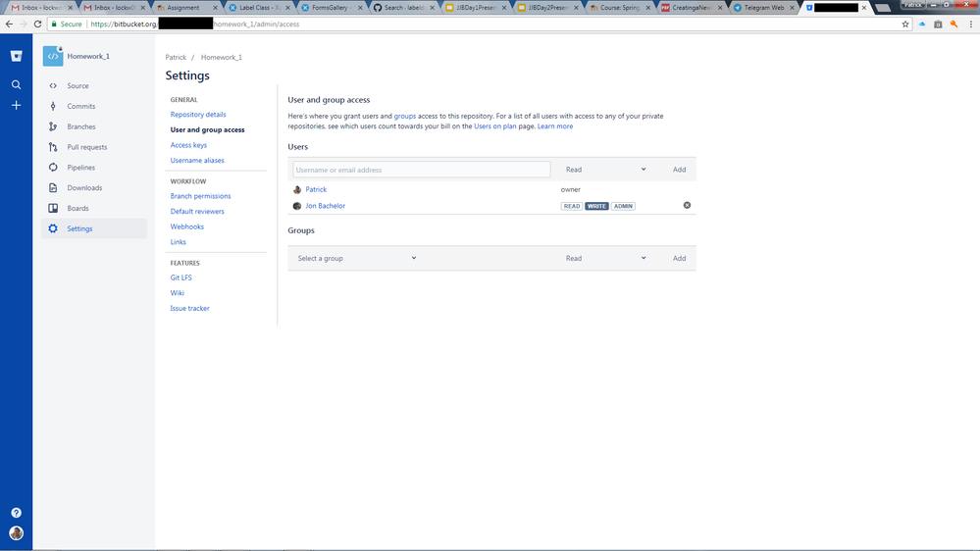Click the Downloads file icon
This screenshot has height=551, width=980.
point(53,187)
